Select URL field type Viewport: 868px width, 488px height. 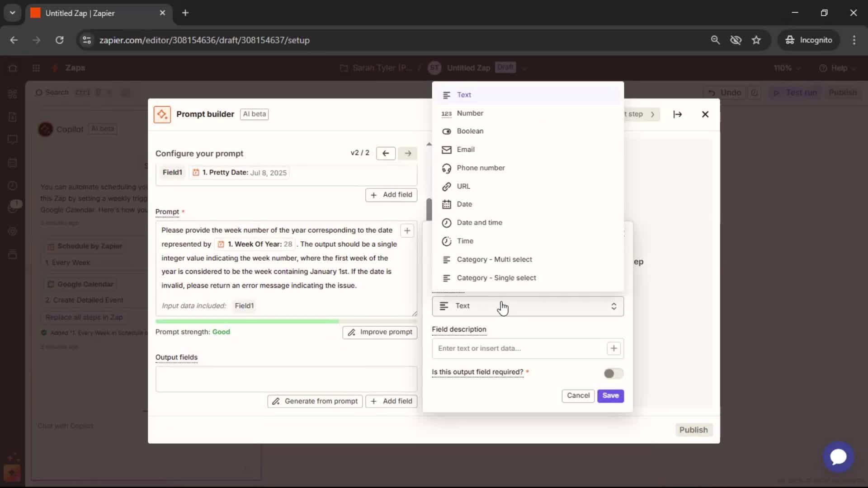[528, 186]
